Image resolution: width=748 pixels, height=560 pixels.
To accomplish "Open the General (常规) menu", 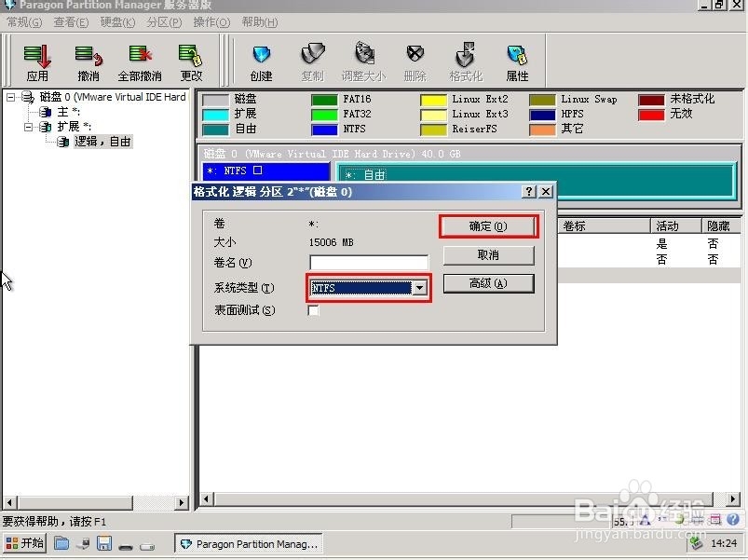I will (x=24, y=22).
